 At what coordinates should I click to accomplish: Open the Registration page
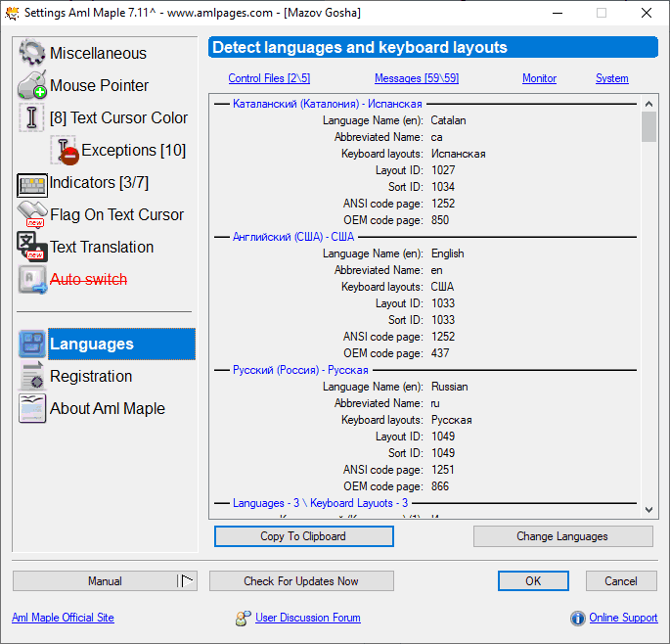tap(91, 376)
